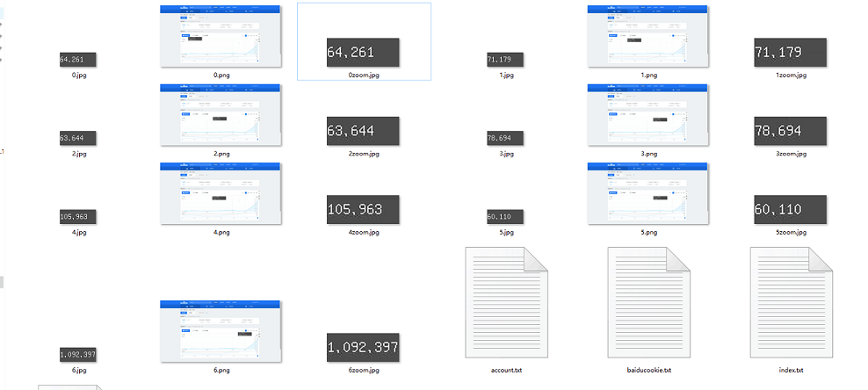This screenshot has height=390, width=868.
Task: Select the 6zoom.jpg thumbnail showing 1,092,397
Action: pos(363,348)
